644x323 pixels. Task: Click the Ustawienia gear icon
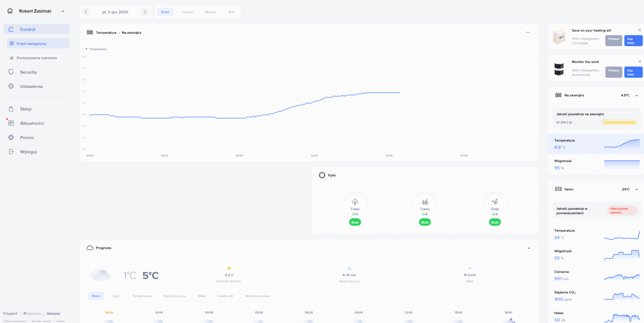click(11, 86)
